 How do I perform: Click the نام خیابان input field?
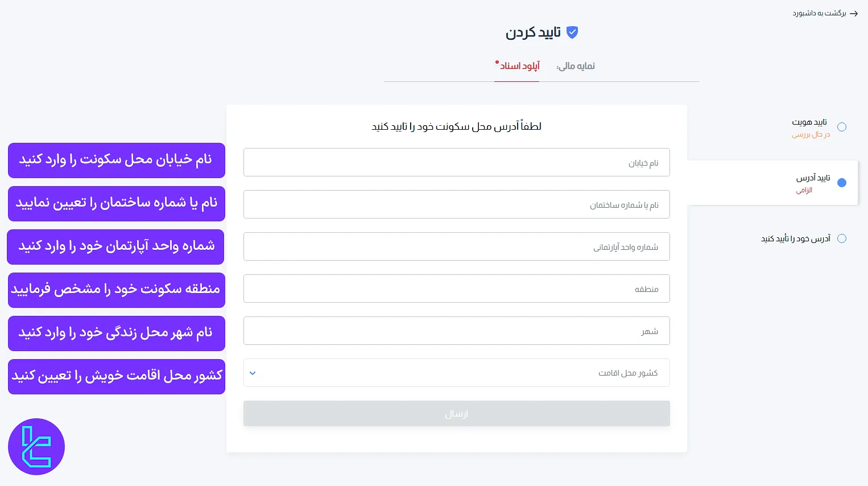click(456, 162)
